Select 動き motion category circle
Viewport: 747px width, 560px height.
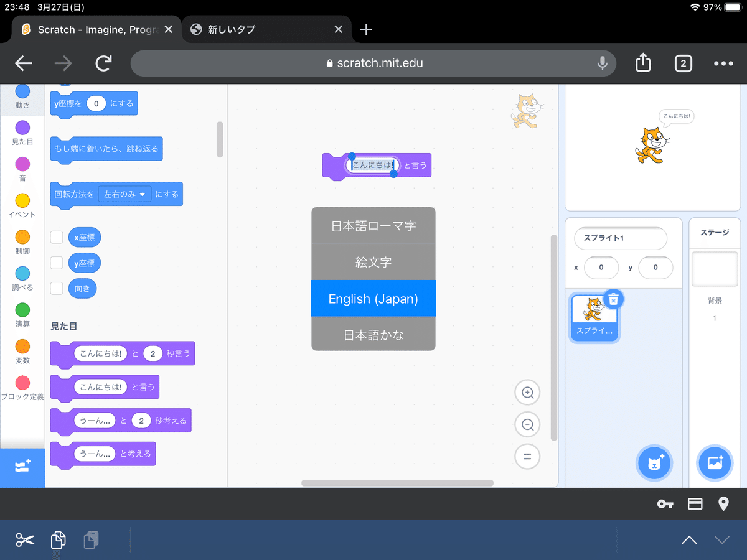click(22, 91)
